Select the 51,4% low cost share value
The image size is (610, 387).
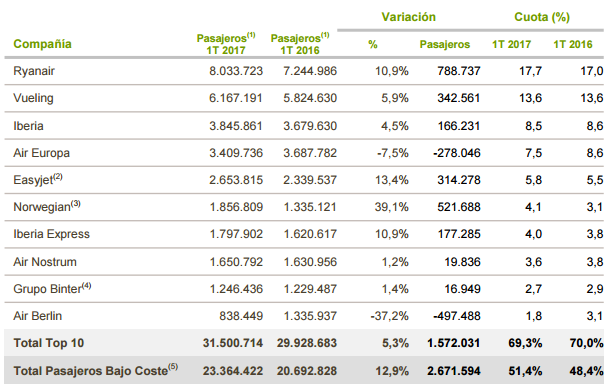click(x=525, y=371)
